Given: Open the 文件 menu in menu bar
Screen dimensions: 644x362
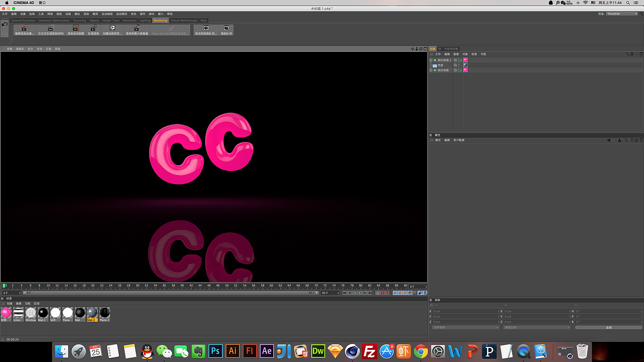Looking at the screenshot, I should click(5, 14).
